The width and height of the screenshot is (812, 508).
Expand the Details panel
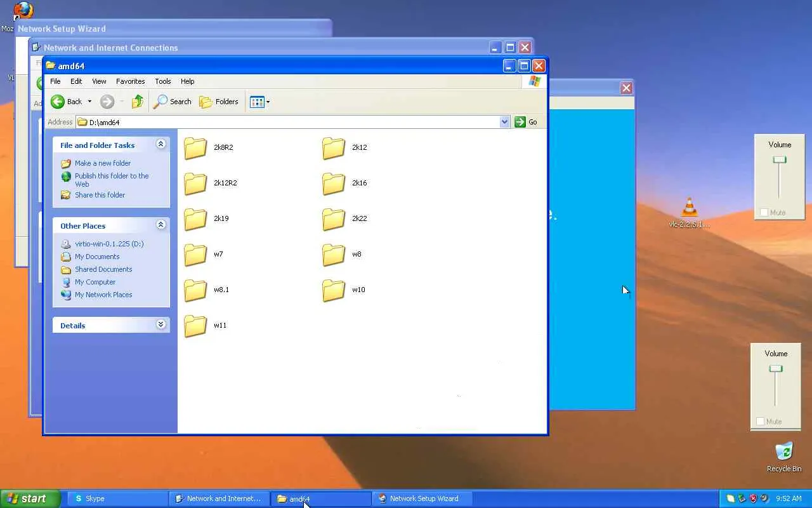coord(161,324)
